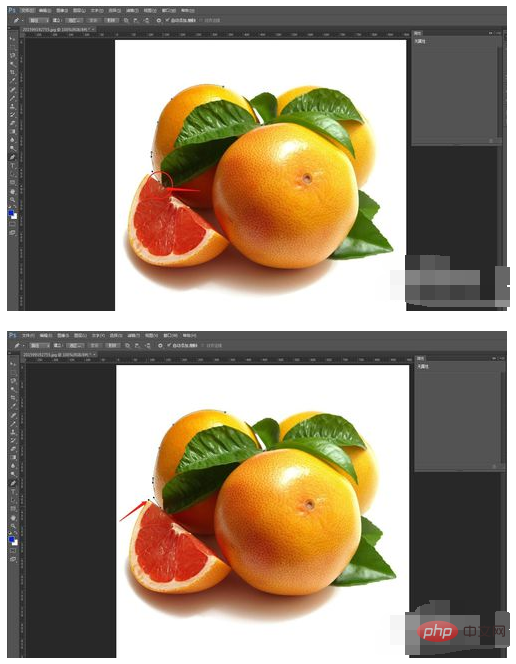Select the Move tool in lower Photoshop window
Screen dimensions: 516x664
(12, 365)
